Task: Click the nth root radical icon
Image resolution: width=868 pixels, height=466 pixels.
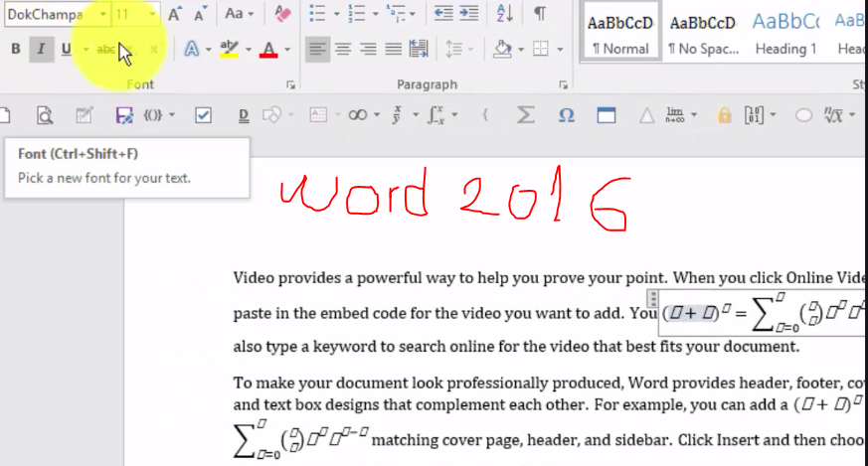Action: click(x=833, y=115)
